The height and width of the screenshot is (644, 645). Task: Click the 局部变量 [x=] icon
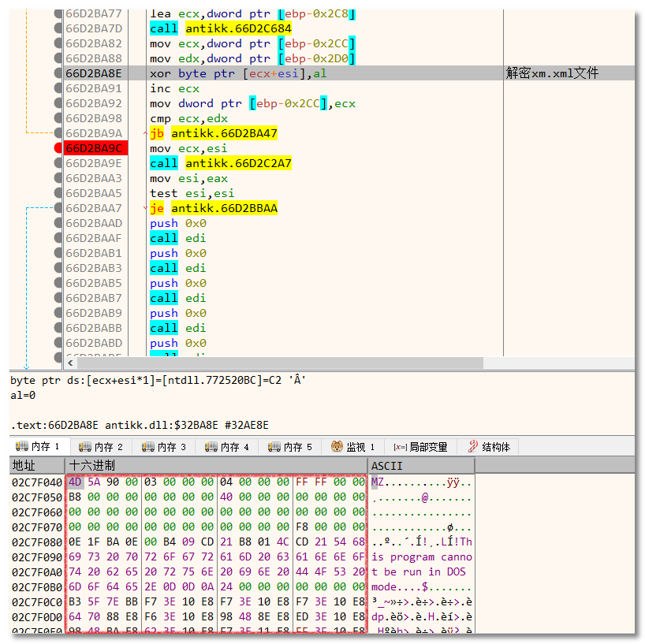coord(400,447)
